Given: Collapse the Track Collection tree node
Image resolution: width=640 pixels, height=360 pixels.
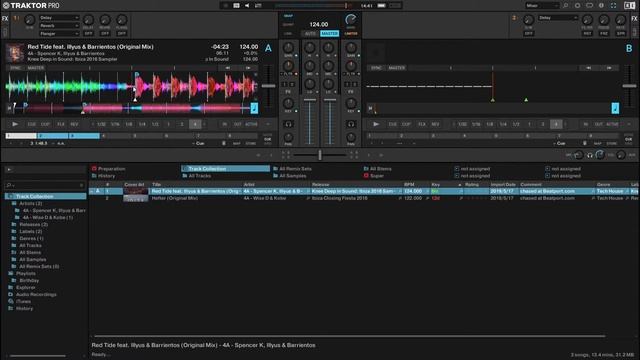Looking at the screenshot, I should point(11,196).
